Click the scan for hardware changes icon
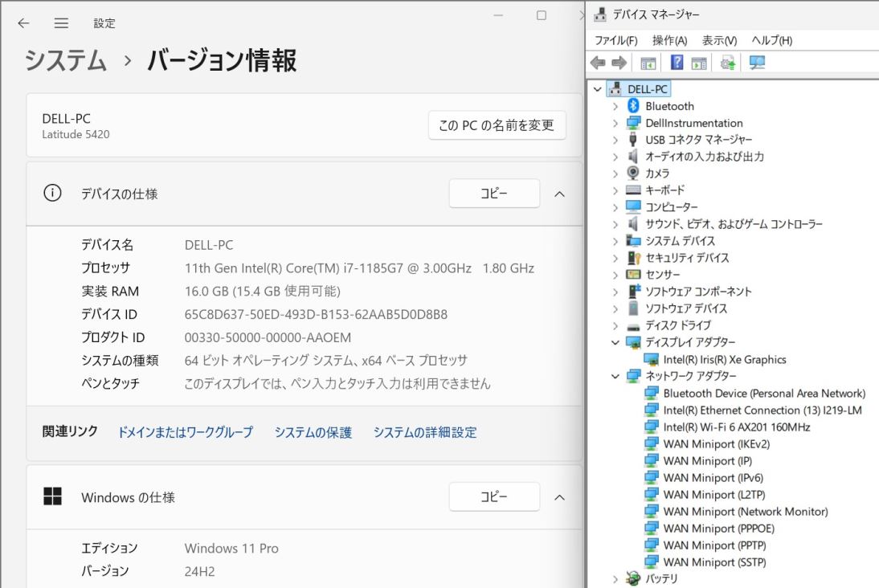The width and height of the screenshot is (879, 588). click(x=756, y=63)
